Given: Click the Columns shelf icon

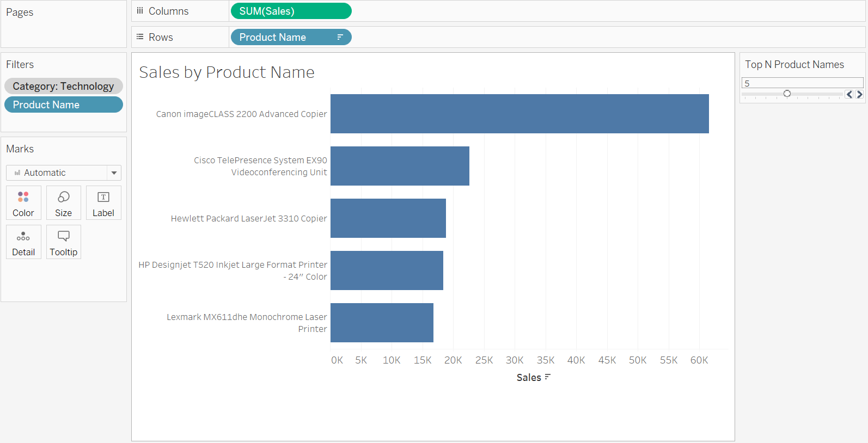Looking at the screenshot, I should [140, 11].
